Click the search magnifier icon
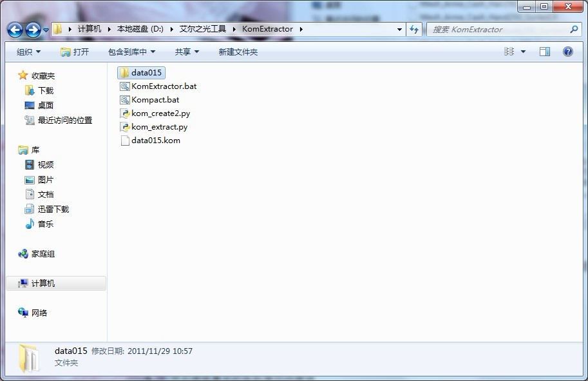Viewport: 588px width, 381px height. pyautogui.click(x=574, y=29)
